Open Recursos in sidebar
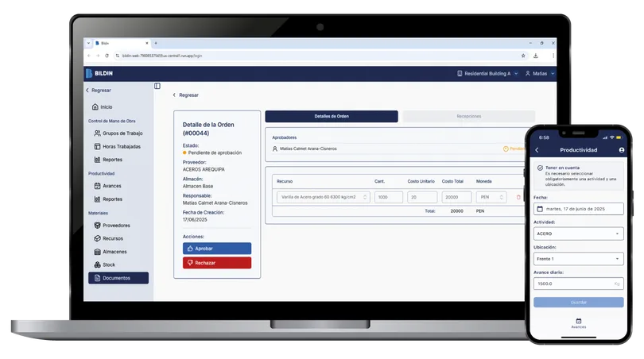 109,238
